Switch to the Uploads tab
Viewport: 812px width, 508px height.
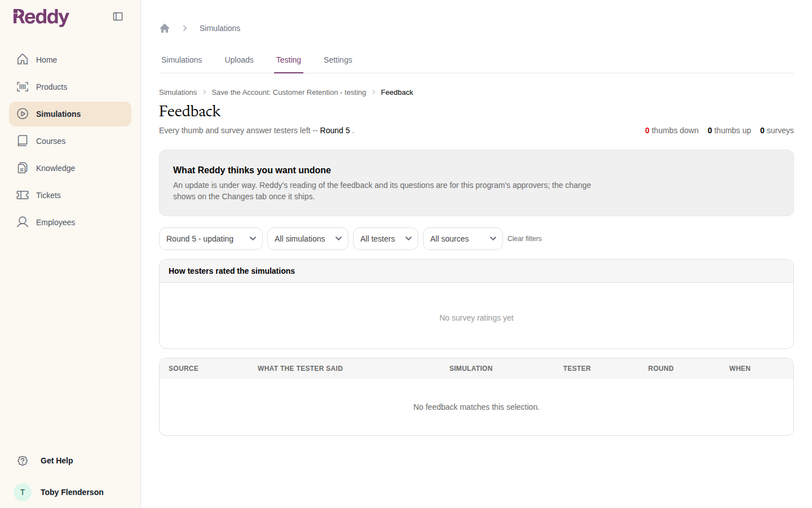point(239,60)
